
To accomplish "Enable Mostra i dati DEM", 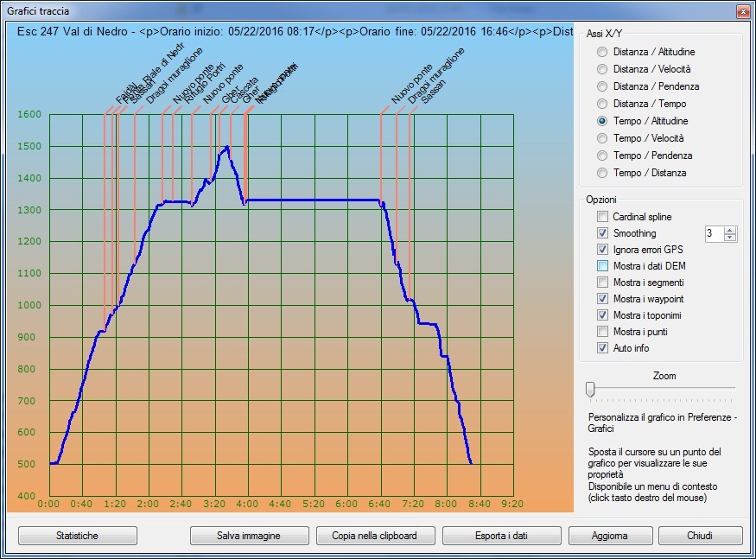I will (602, 266).
